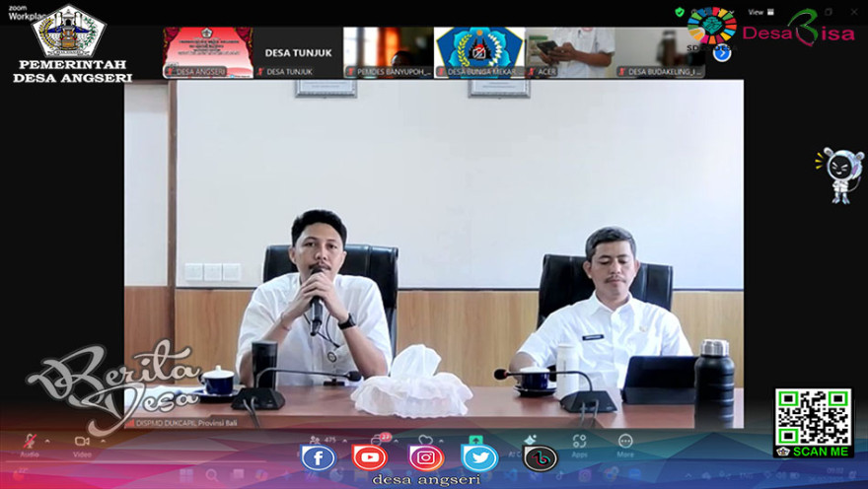Expand the arrow next to Participants count
868x489 pixels.
click(x=345, y=441)
